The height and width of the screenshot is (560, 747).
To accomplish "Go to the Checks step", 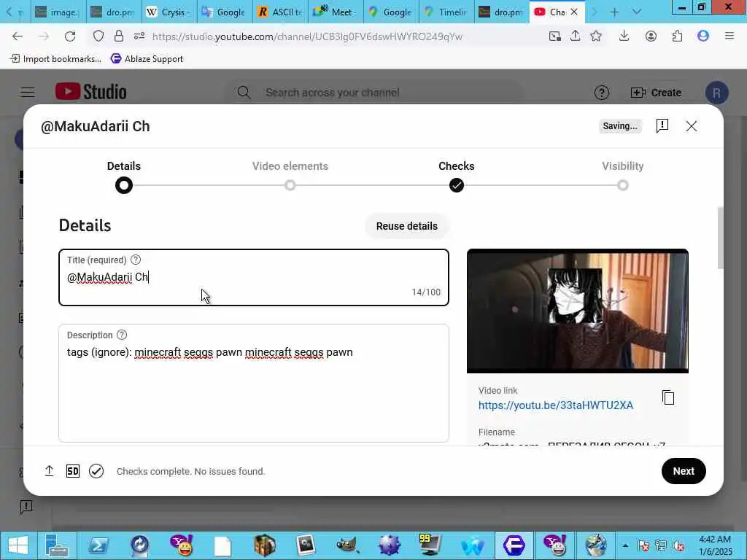I will coord(457,176).
